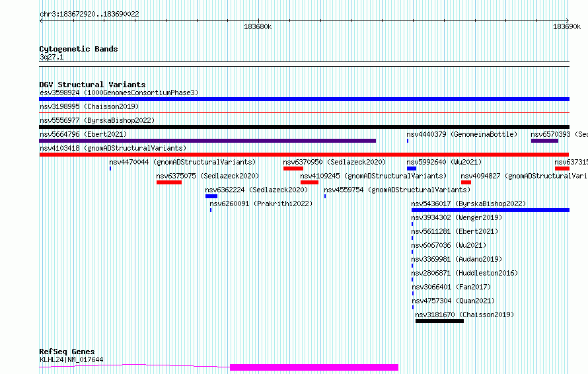Click nsv6370950 (Sedlazeck2020) label
Viewport: 588px width, 374px height.
click(334, 162)
